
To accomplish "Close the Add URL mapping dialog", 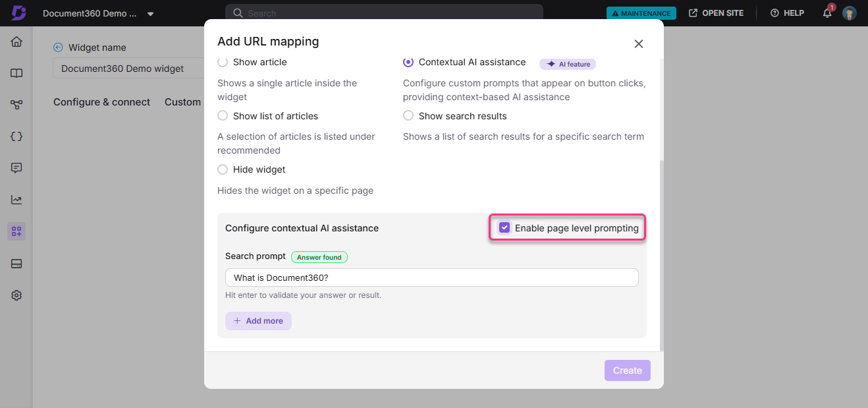I will [638, 44].
